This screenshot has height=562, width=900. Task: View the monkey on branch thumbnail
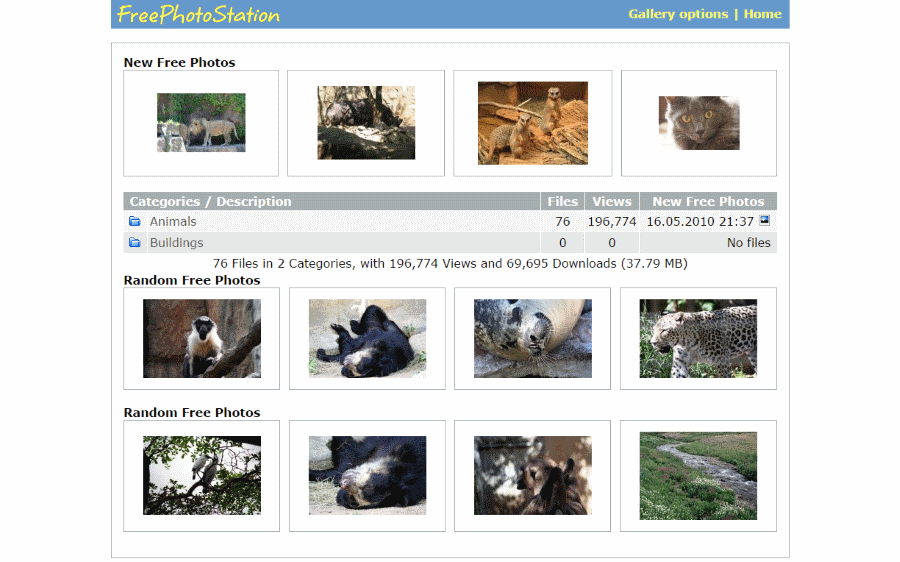201,338
